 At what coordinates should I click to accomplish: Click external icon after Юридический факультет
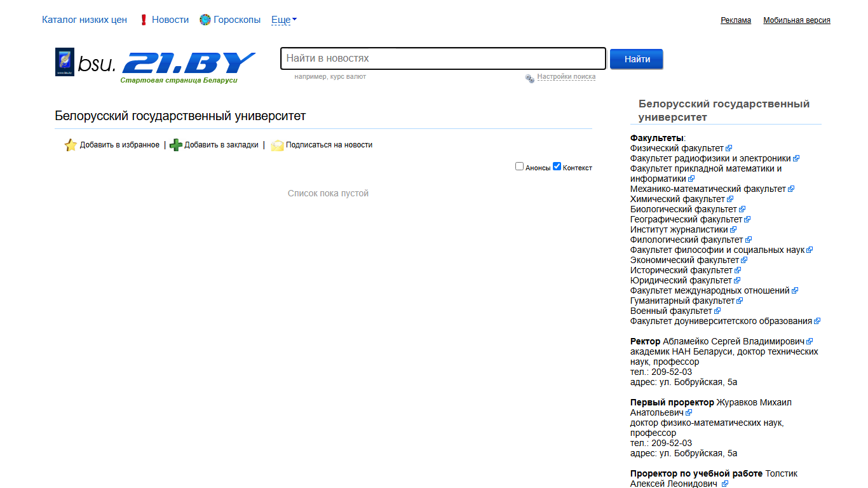737,281
